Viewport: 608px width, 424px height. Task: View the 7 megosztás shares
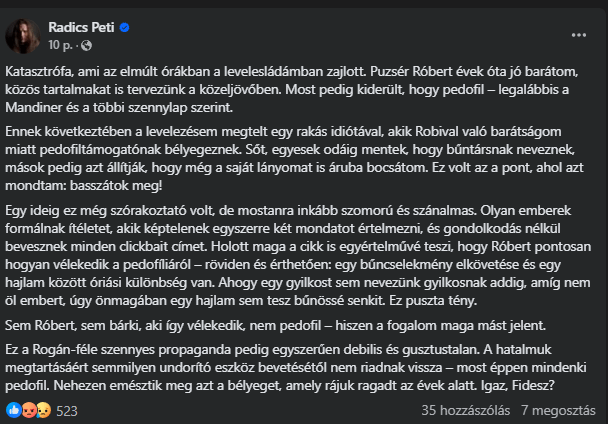(558, 410)
